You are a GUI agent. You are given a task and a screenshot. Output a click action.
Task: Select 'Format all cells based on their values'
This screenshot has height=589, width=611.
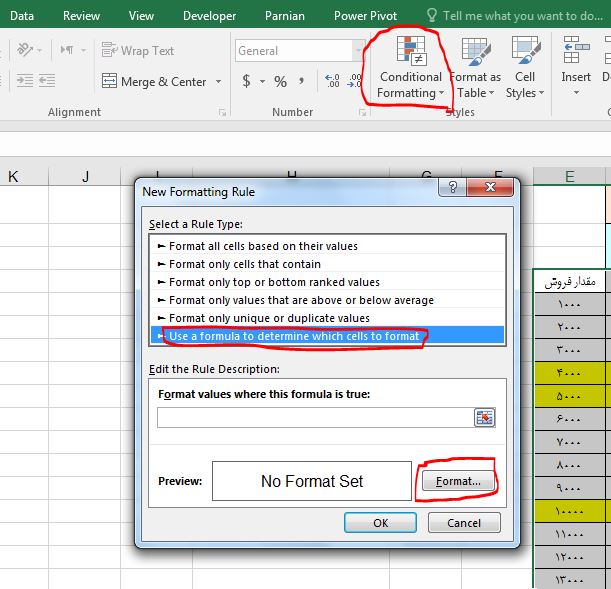[x=327, y=246]
